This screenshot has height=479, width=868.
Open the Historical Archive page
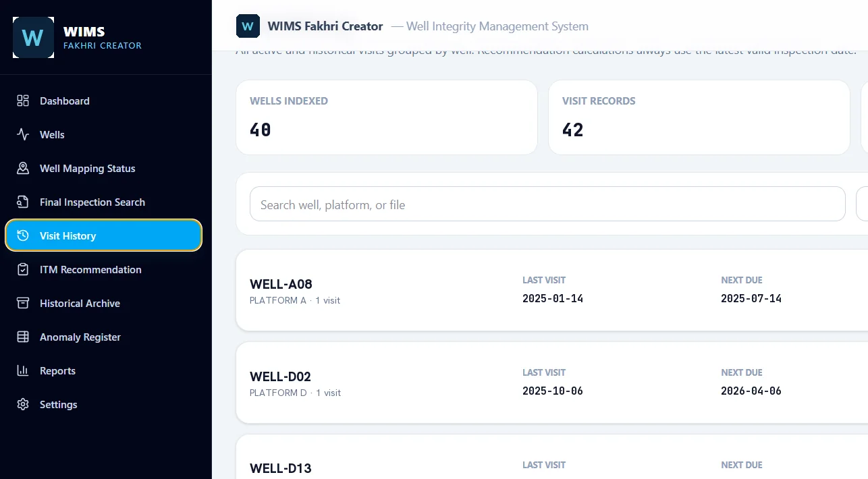coord(103,303)
